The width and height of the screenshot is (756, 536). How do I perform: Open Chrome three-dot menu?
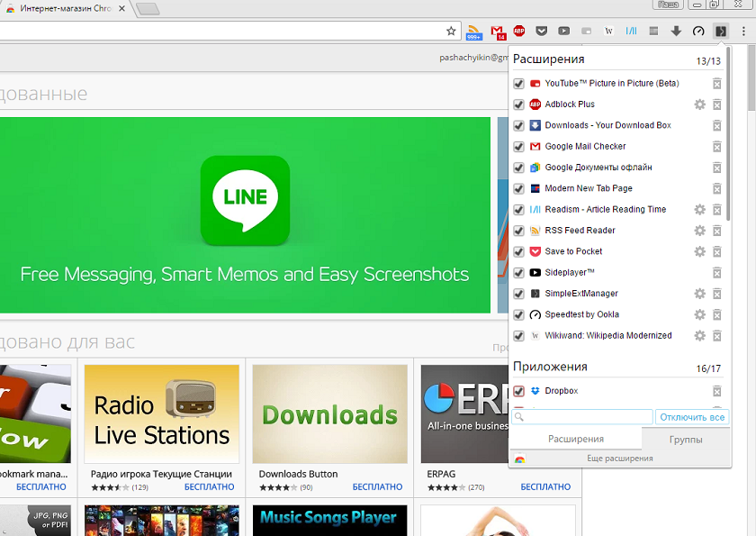[x=743, y=31]
